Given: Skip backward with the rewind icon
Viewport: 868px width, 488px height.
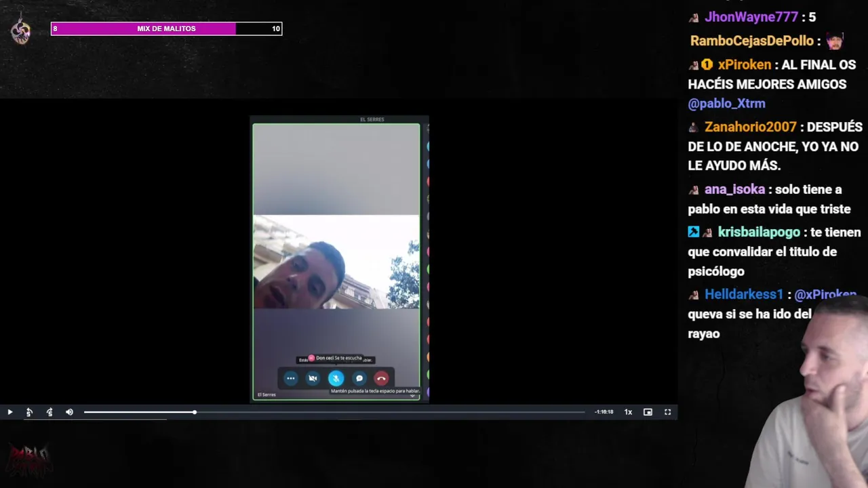Looking at the screenshot, I should (29, 412).
